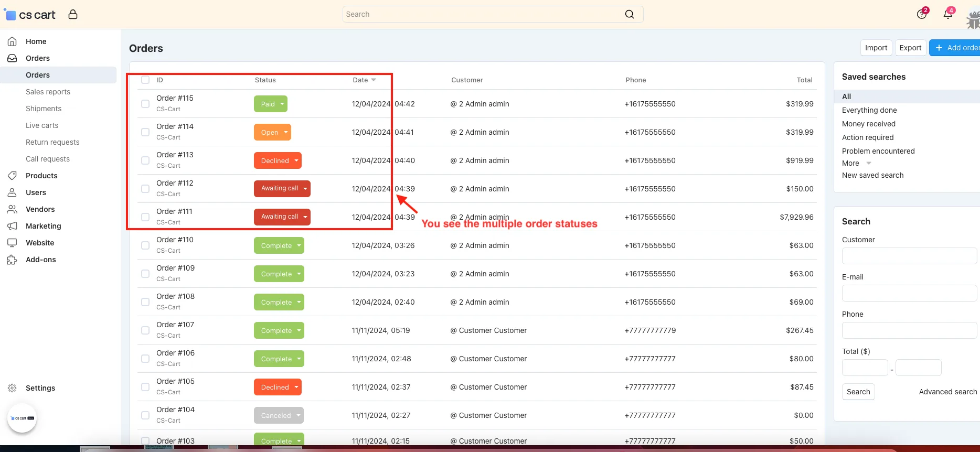980x452 pixels.
Task: Click the Orders inbox icon in the sidebar
Action: (x=12, y=58)
